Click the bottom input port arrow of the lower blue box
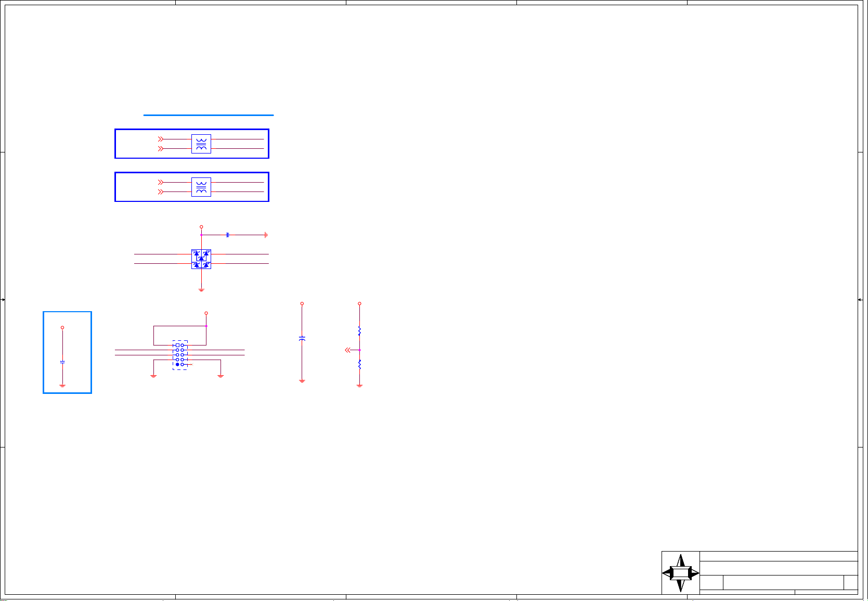The image size is (868, 601). [161, 192]
